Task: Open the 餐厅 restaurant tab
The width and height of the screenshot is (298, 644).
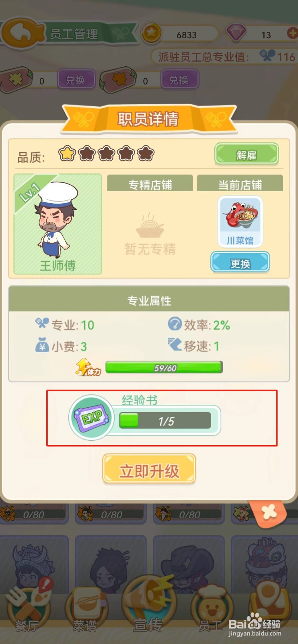Action: [x=27, y=608]
